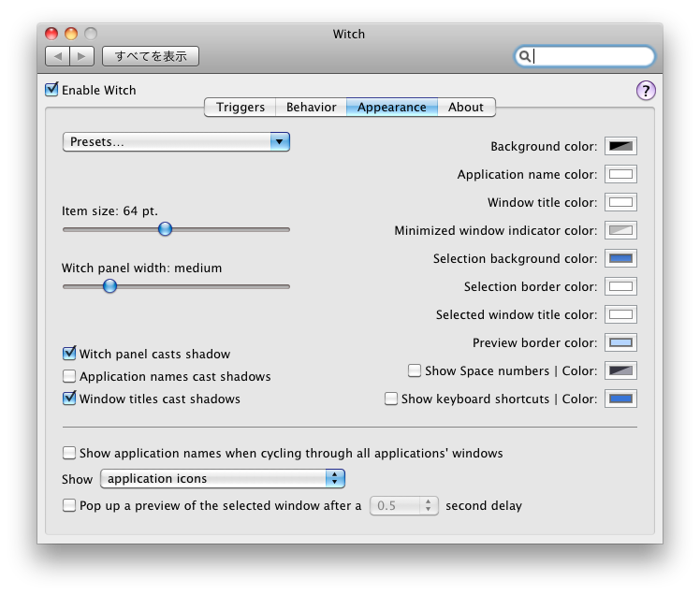The image size is (700, 595).
Task: Click the すべてを表示 button
Action: [151, 56]
